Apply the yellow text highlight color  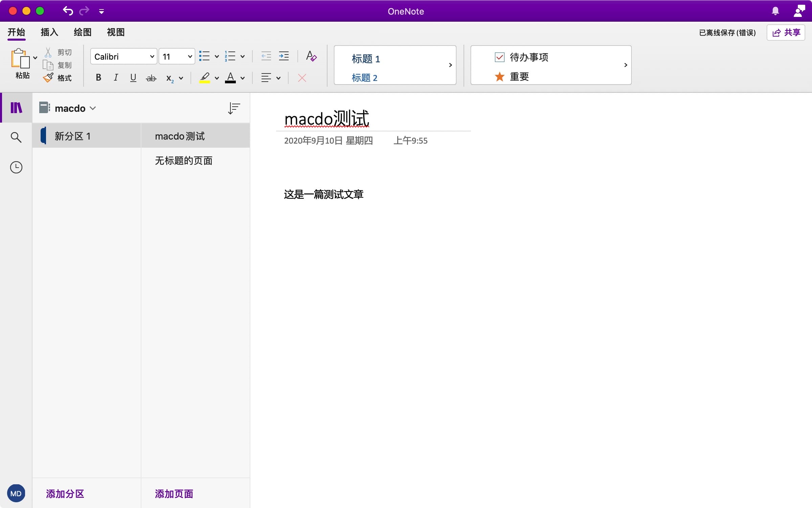[x=205, y=78]
